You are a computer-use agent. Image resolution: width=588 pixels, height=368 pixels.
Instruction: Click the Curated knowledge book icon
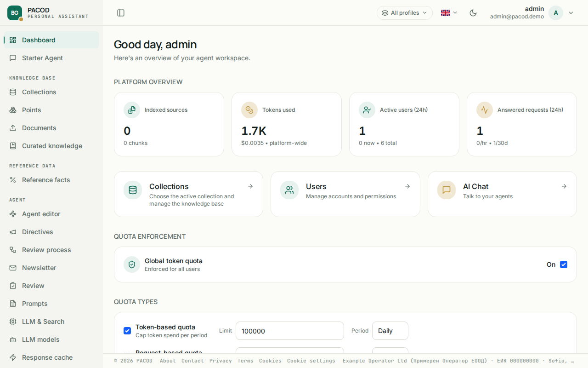click(13, 146)
